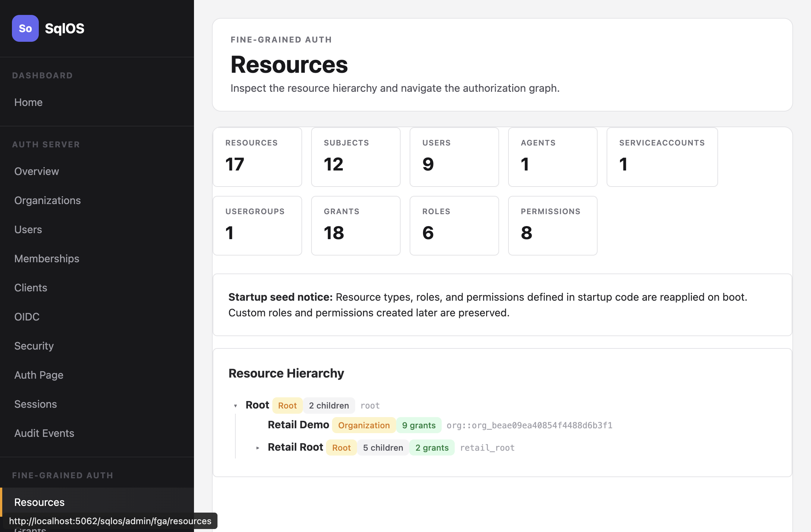Open the Security settings page
811x532 pixels.
(x=34, y=346)
